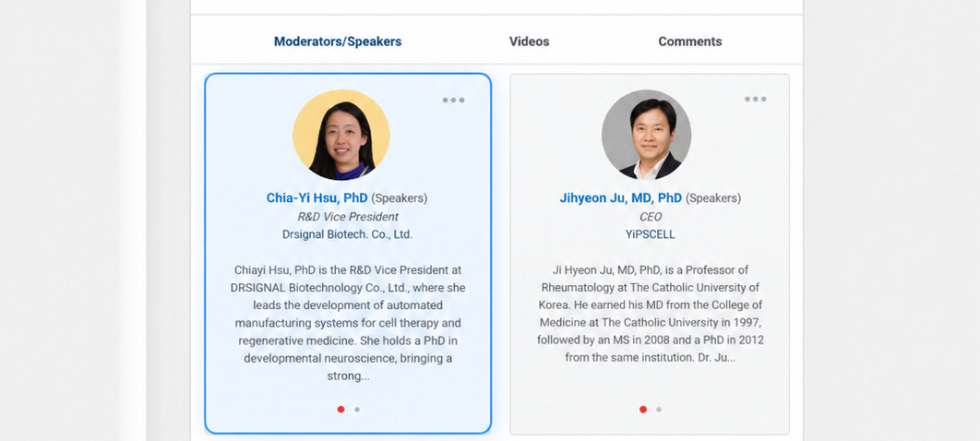Screen dimensions: 980x441
Task: Click '(Speakers)' label next to Chia-Yi Hsu
Action: (x=400, y=198)
